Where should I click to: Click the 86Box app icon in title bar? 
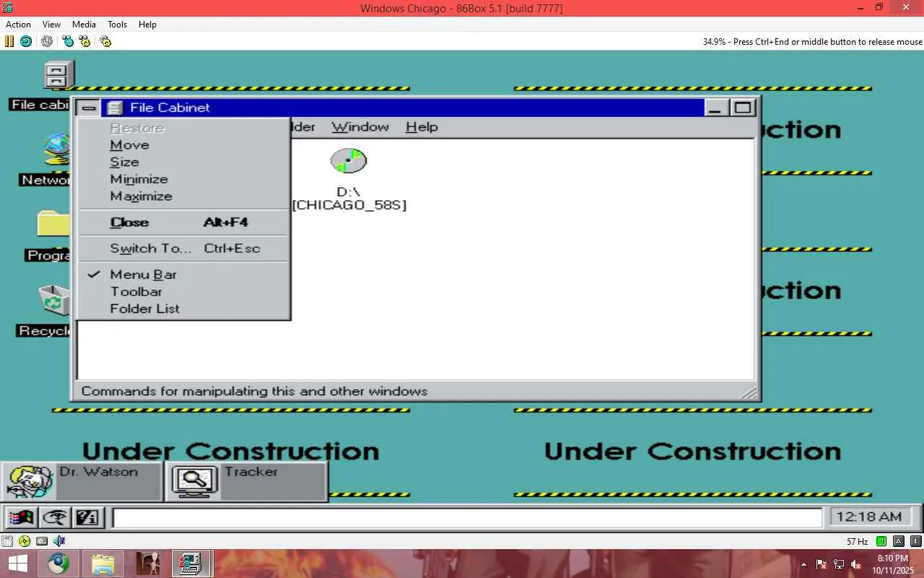[8, 8]
